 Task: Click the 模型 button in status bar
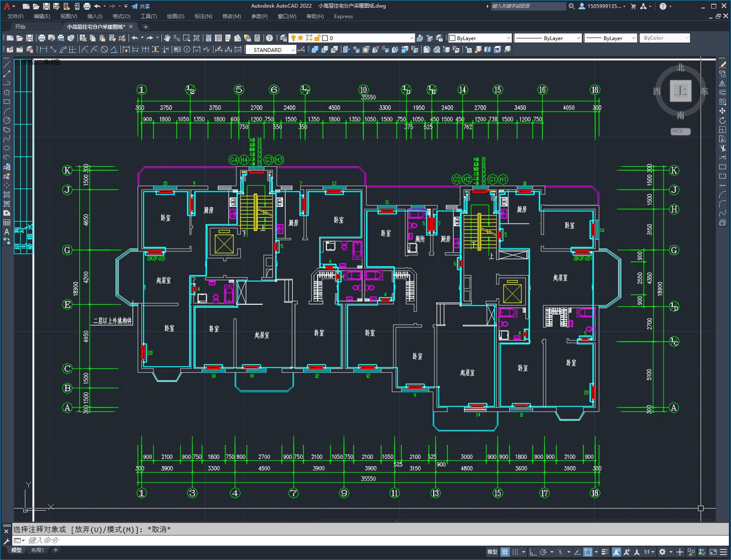492,552
